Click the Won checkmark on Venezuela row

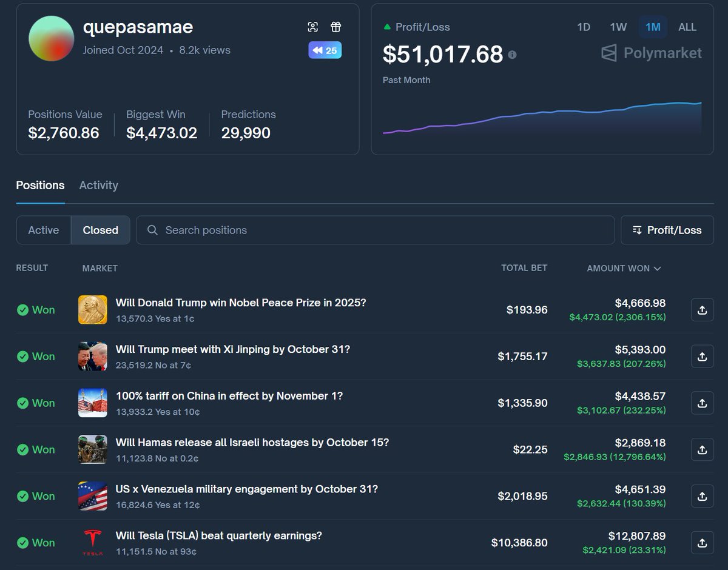click(22, 496)
